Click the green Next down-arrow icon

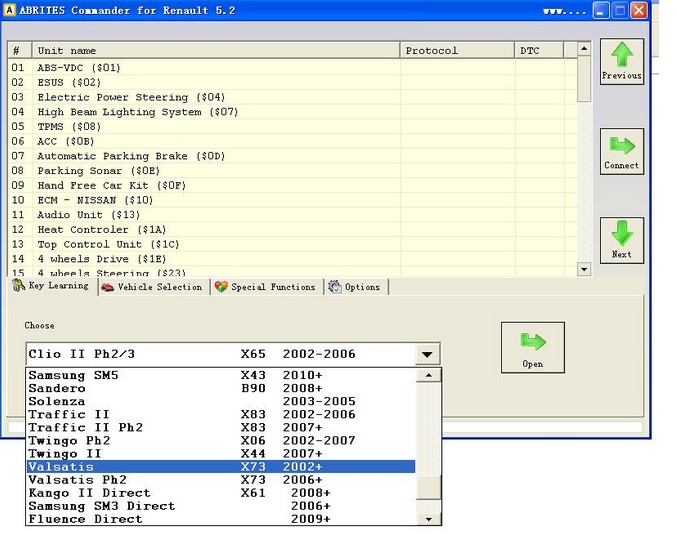[621, 240]
